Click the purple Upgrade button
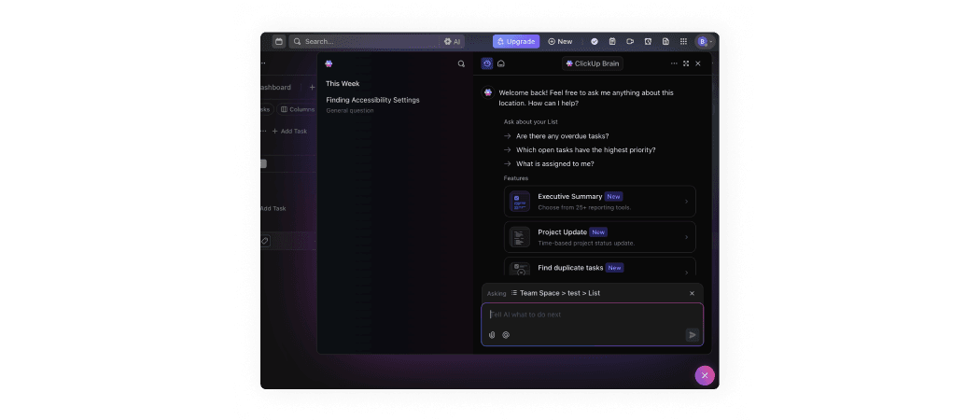Viewport: 980px width, 420px height. [516, 41]
